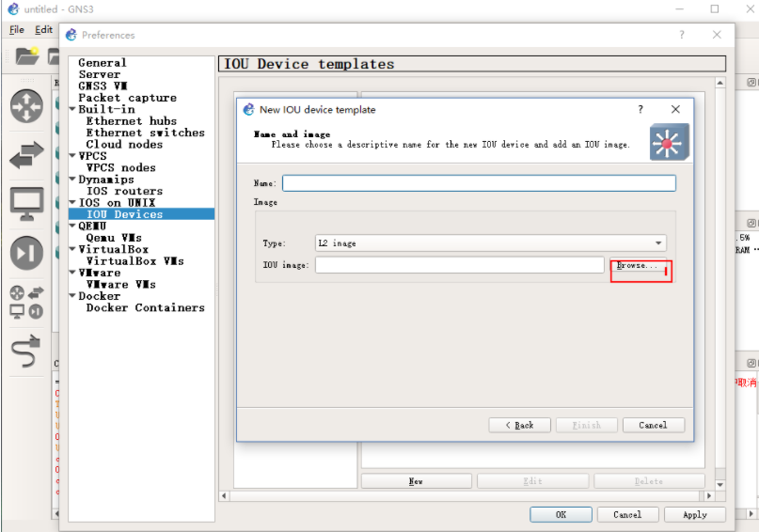Collapse the Docker tree section
The image size is (759, 532).
coord(72,296)
